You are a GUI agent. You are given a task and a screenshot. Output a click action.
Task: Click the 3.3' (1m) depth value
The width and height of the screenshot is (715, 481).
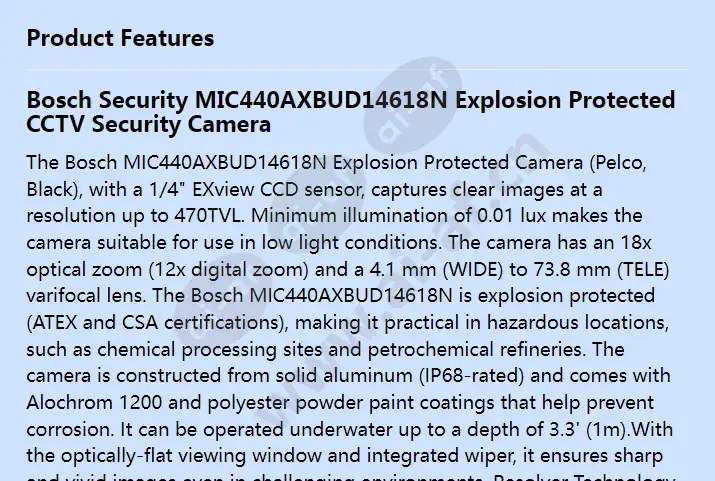pyautogui.click(x=587, y=429)
